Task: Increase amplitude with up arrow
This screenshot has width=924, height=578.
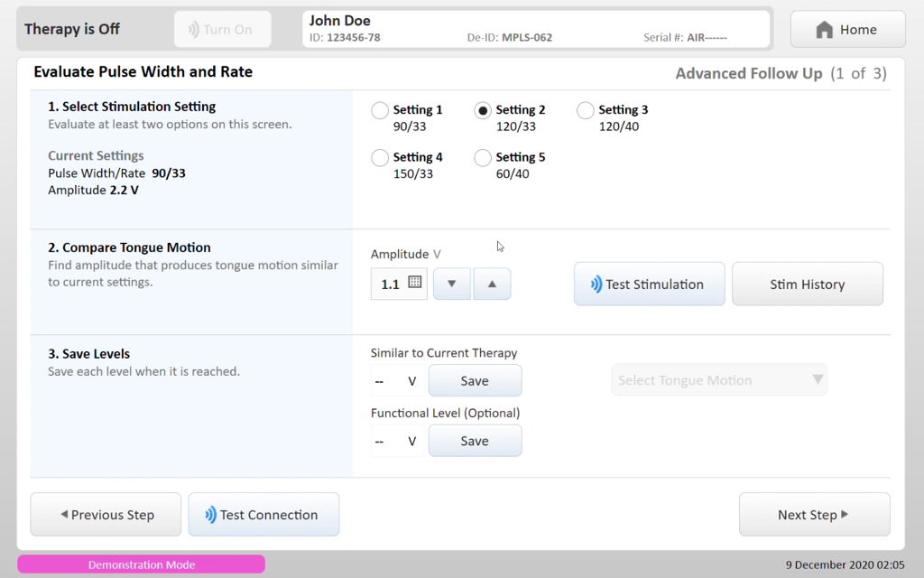Action: point(492,284)
